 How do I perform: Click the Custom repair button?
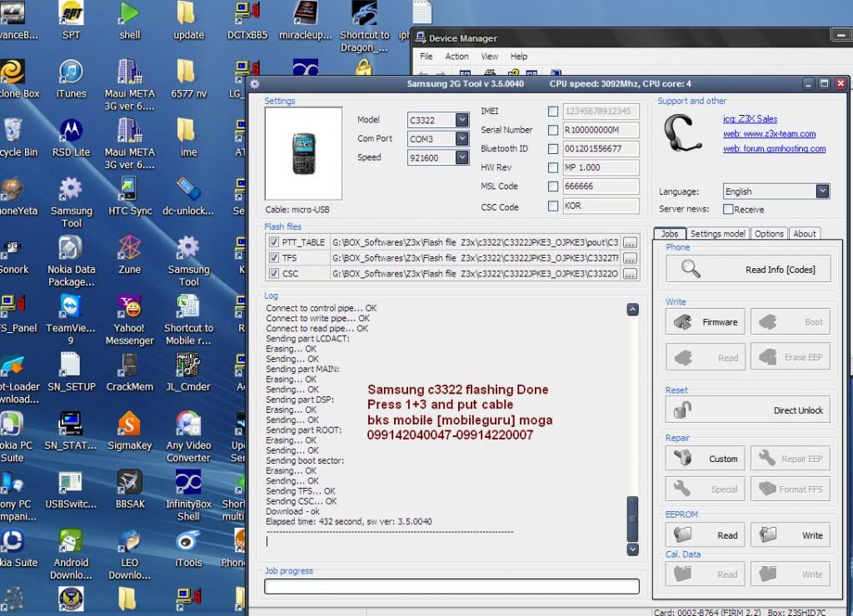(x=706, y=459)
